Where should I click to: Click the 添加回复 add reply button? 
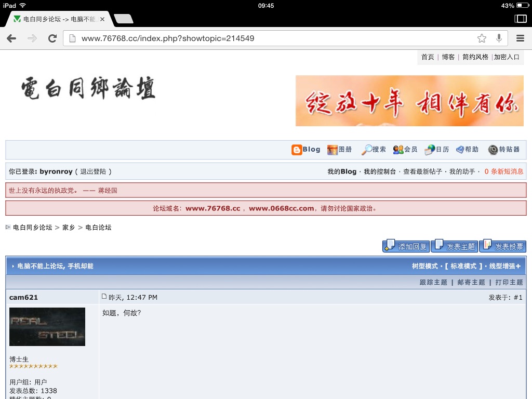[406, 246]
